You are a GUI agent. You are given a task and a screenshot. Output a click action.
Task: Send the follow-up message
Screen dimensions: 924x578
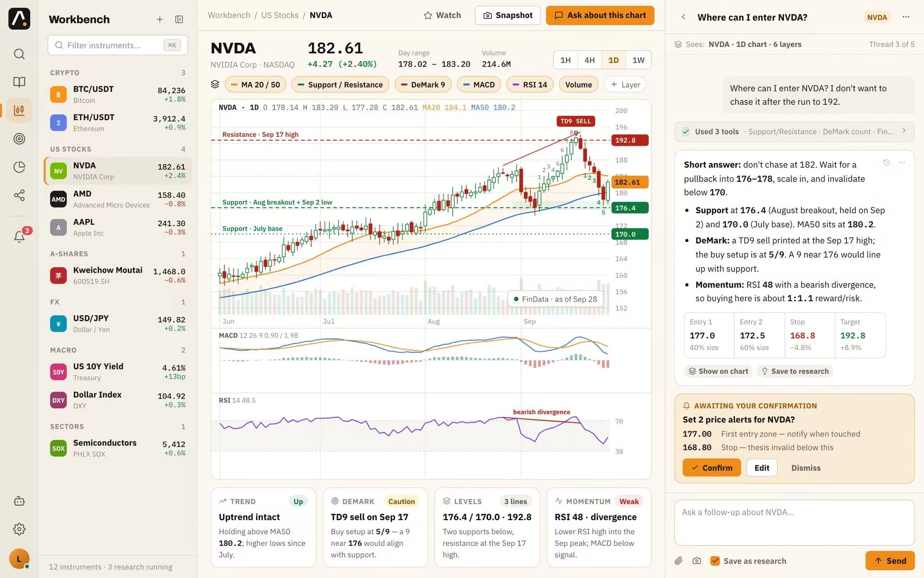890,561
